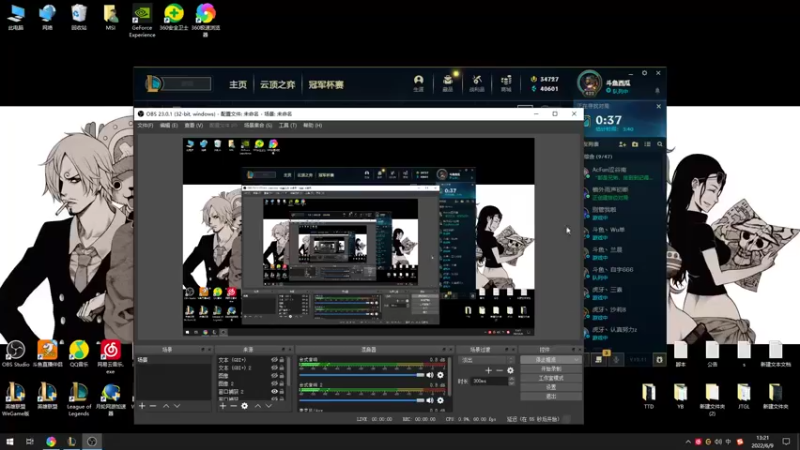This screenshot has width=800, height=450.
Task: Open QQ音乐 desktop icon
Action: pyautogui.click(x=79, y=354)
